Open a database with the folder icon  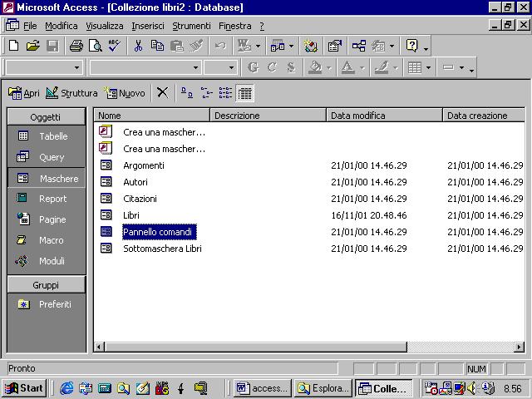pos(33,46)
